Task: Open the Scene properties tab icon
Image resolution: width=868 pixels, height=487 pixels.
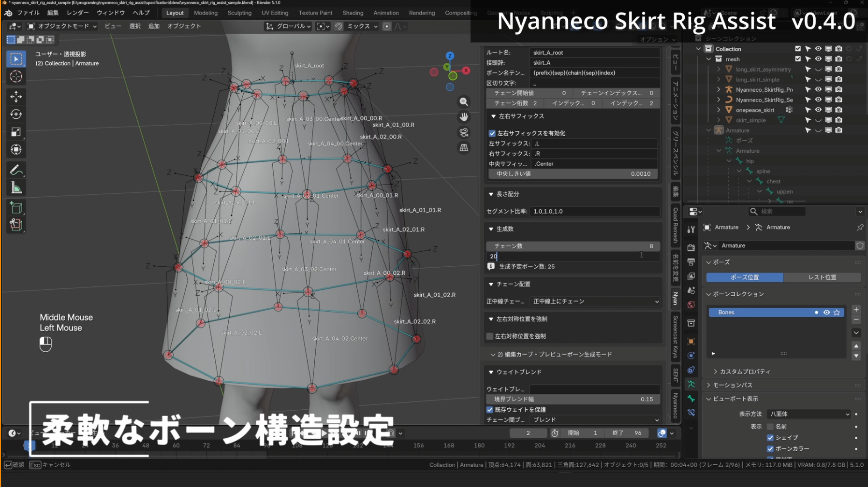Action: 691,290
